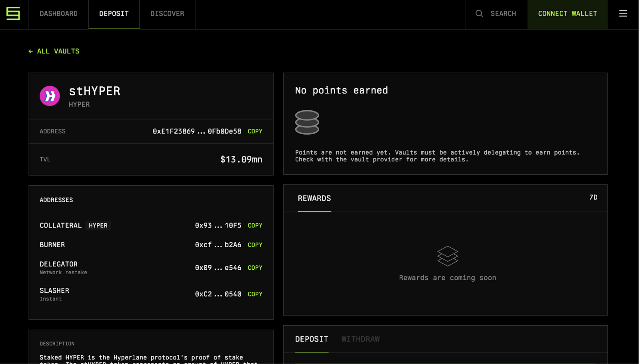Click the Symbiotic logo in top-left corner

click(14, 14)
